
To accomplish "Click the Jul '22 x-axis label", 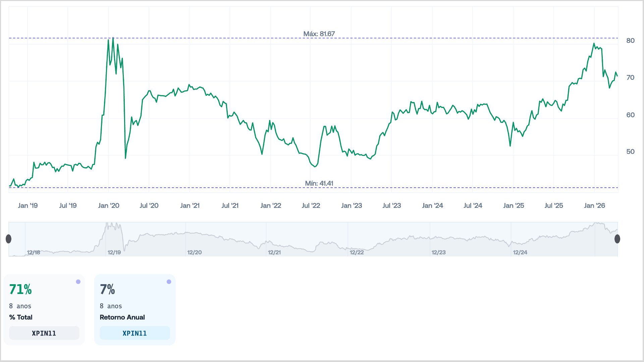I will coord(311,205).
